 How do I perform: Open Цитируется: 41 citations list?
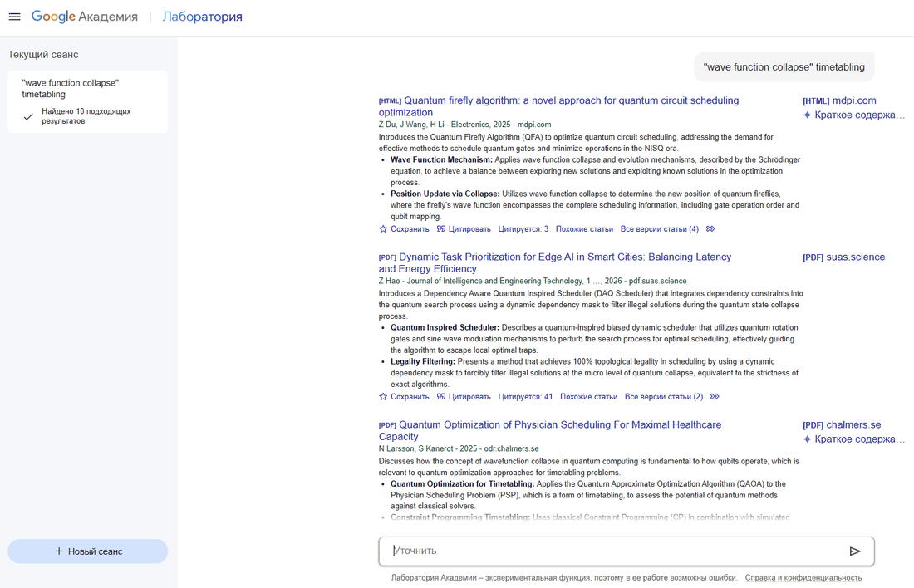click(525, 397)
